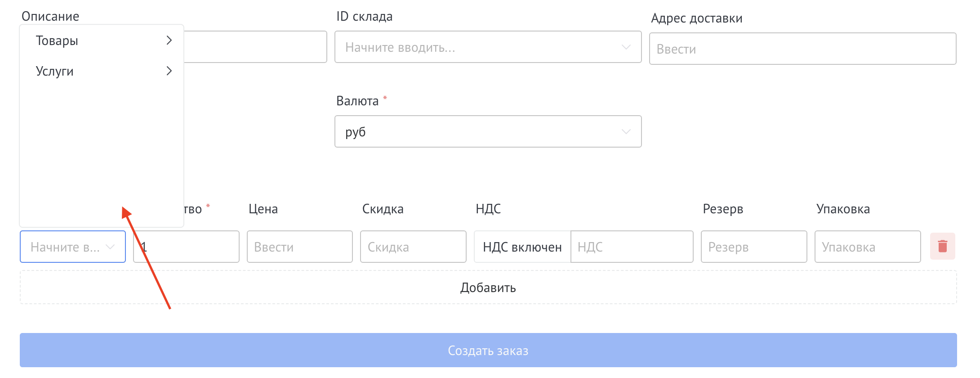Click the Цена input field
Viewport: 980px width, 378px height.
click(299, 246)
